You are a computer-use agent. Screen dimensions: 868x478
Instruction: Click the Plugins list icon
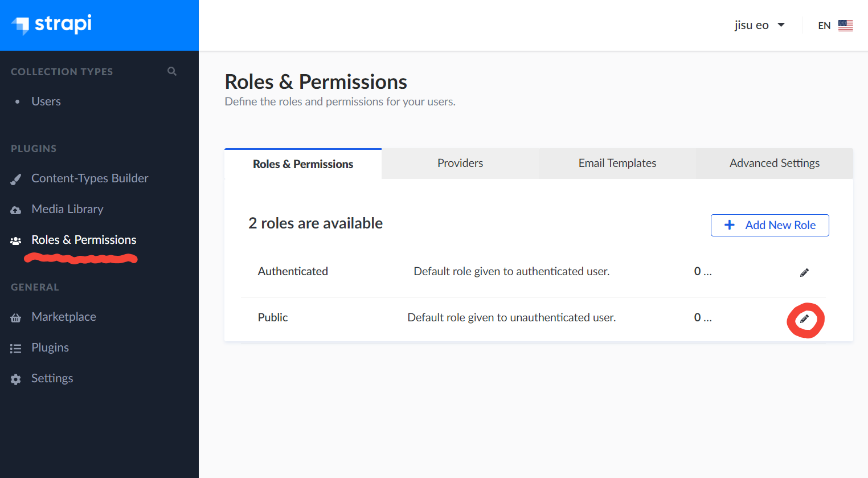[x=16, y=348]
